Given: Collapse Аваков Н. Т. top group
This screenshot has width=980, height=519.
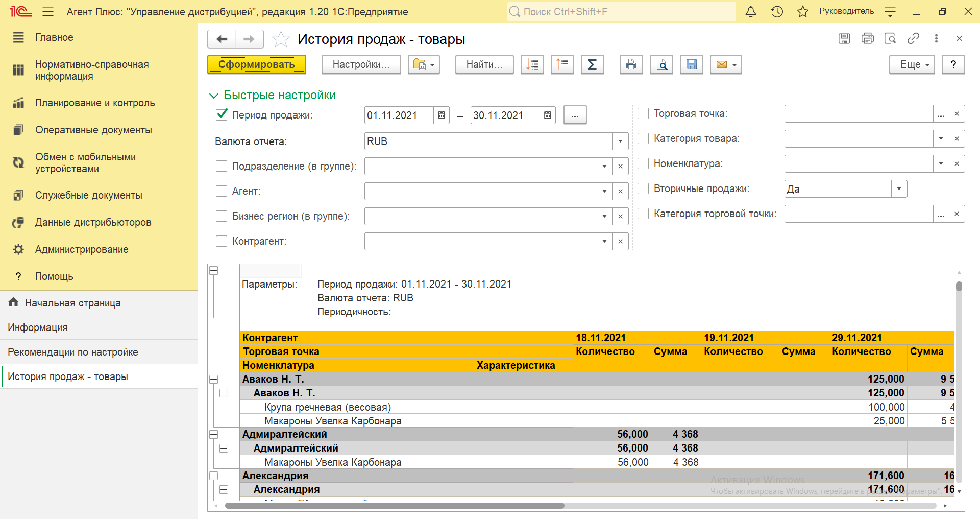Looking at the screenshot, I should click(214, 380).
